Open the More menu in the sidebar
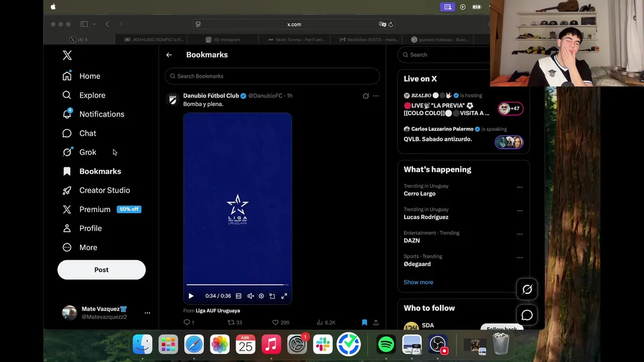Screen dimensions: 644x362 pos(79,247)
